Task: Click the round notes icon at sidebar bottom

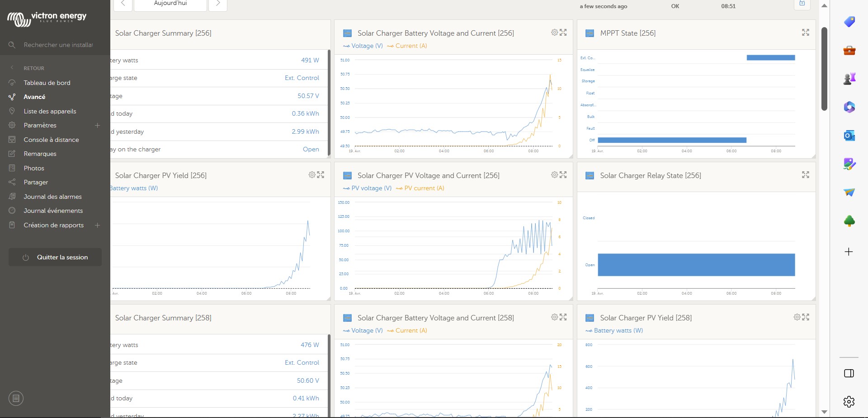Action: tap(16, 399)
